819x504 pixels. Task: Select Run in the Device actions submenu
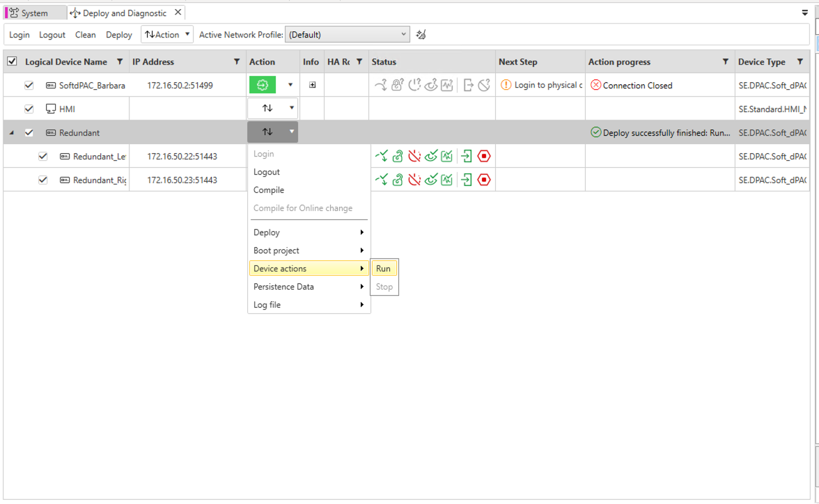[384, 269]
